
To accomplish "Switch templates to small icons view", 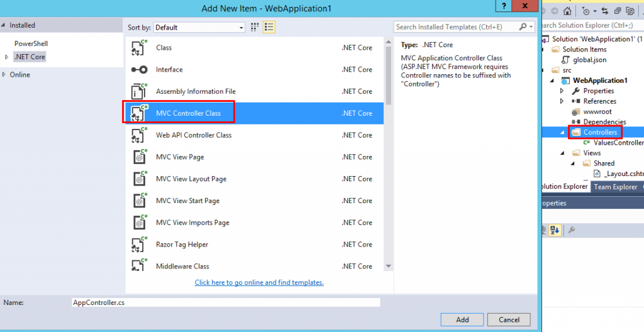I will coord(255,27).
